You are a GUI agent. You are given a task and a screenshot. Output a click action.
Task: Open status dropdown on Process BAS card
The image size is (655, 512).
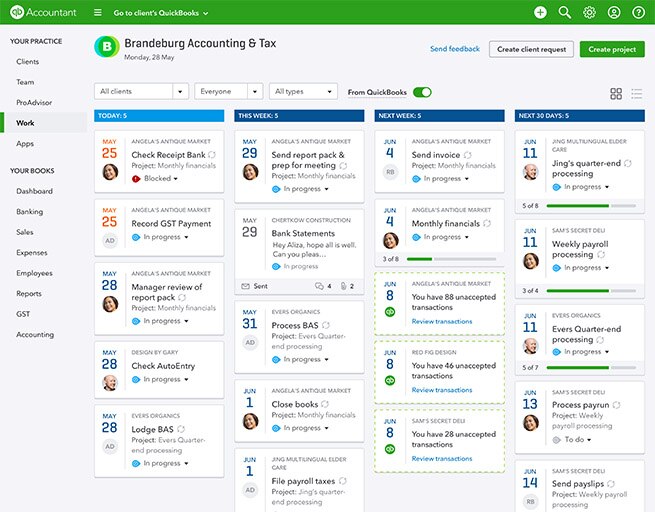click(x=326, y=360)
